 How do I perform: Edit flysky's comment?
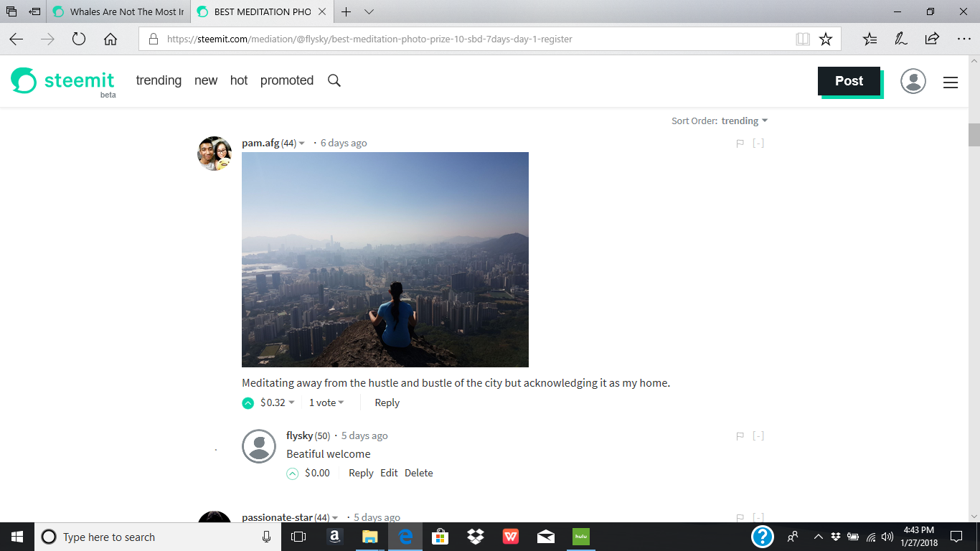click(x=389, y=474)
